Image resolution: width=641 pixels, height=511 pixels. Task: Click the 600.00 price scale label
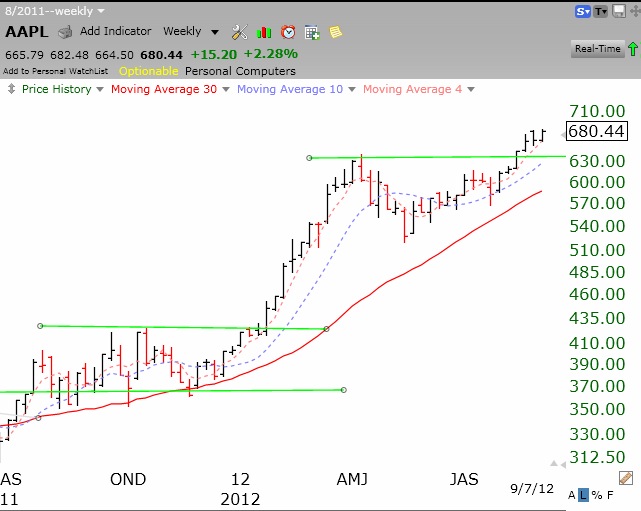tap(597, 182)
